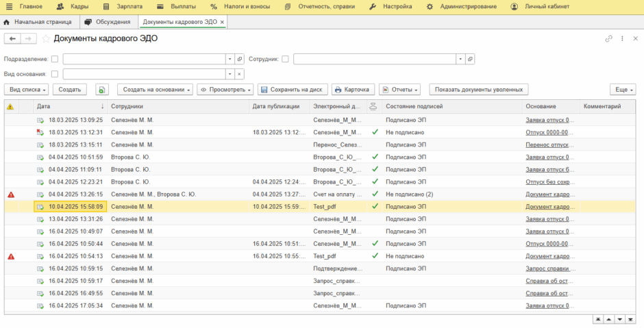The width and height of the screenshot is (644, 328).
Task: Click the Не подписано (2) status cell
Action: [x=410, y=194]
